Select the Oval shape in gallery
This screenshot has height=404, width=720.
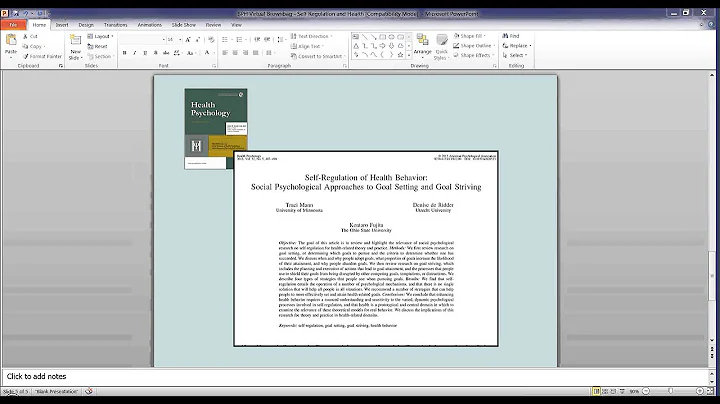(x=391, y=37)
